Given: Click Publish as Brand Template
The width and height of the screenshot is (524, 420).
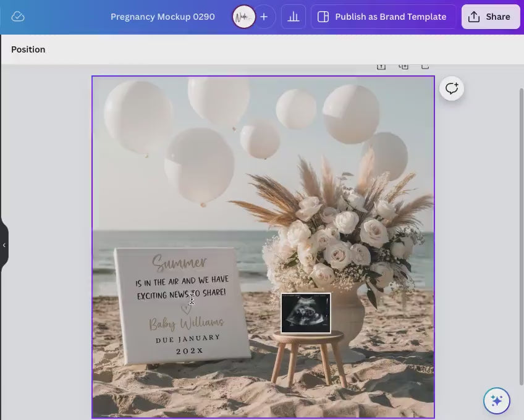Looking at the screenshot, I should pos(383,17).
